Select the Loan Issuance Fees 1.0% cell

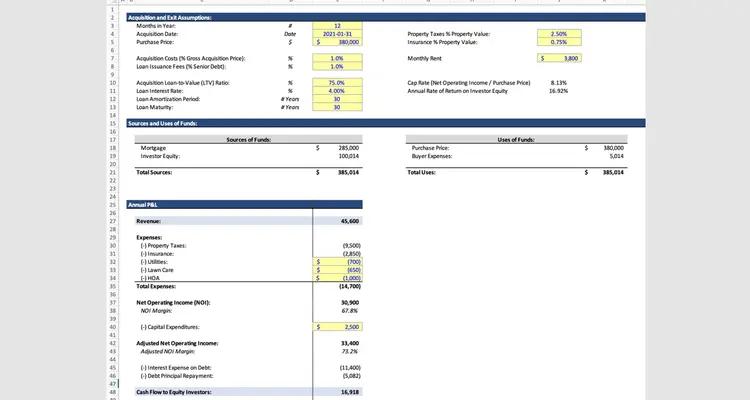337,67
